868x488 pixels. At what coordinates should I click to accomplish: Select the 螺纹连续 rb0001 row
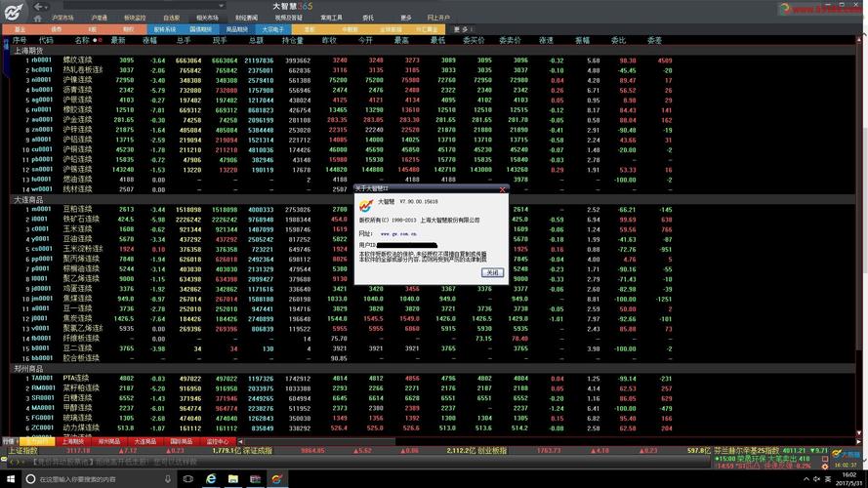coord(76,60)
